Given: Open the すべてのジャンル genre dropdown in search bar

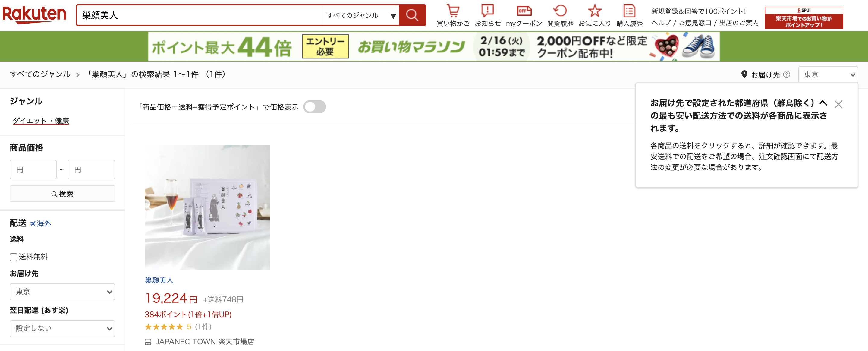Looking at the screenshot, I should click(360, 15).
